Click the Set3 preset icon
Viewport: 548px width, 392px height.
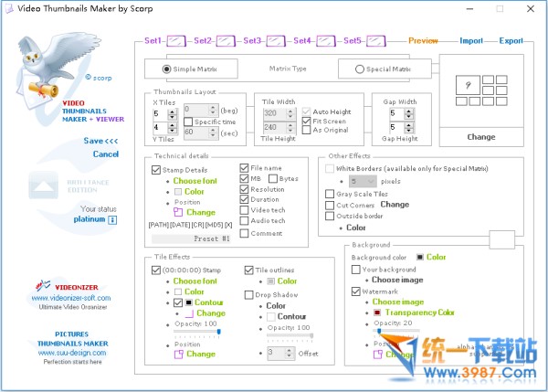277,40
